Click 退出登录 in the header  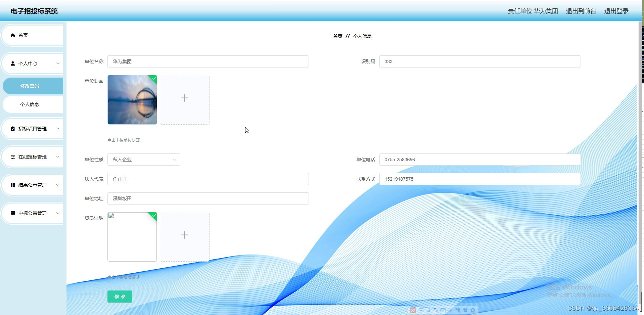point(616,11)
